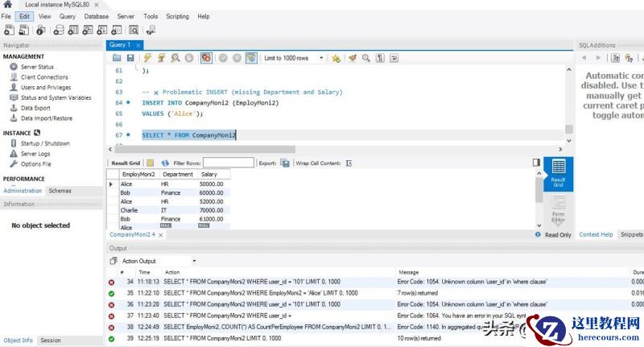The image size is (644, 347).
Task: Toggle stop-on-error execution button
Action: pyautogui.click(x=206, y=58)
